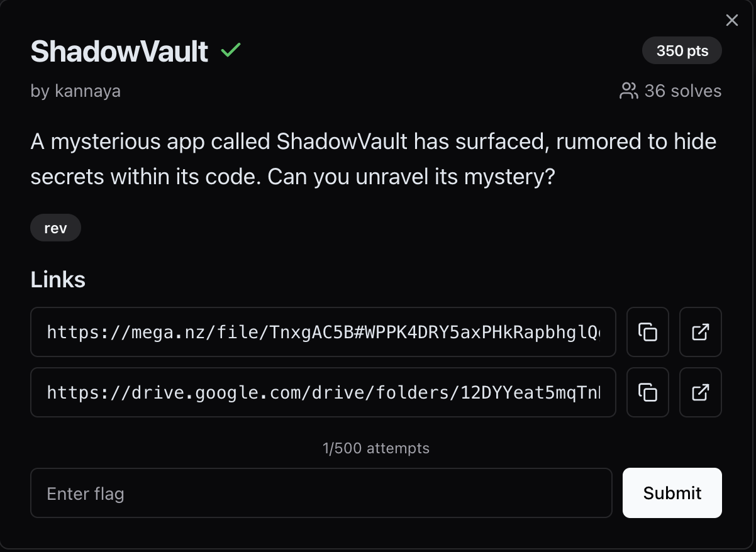Click the 36 solves count text
Viewport: 756px width, 552px height.
[682, 91]
